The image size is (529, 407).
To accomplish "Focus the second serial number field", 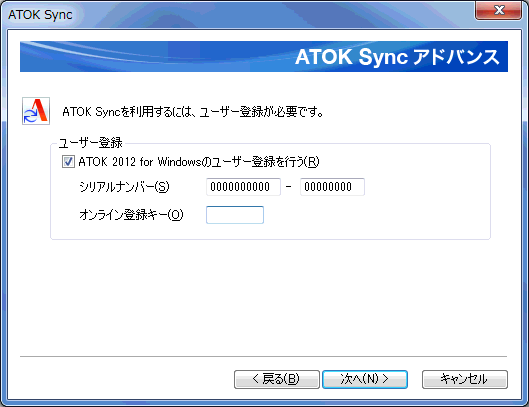I will pos(332,187).
